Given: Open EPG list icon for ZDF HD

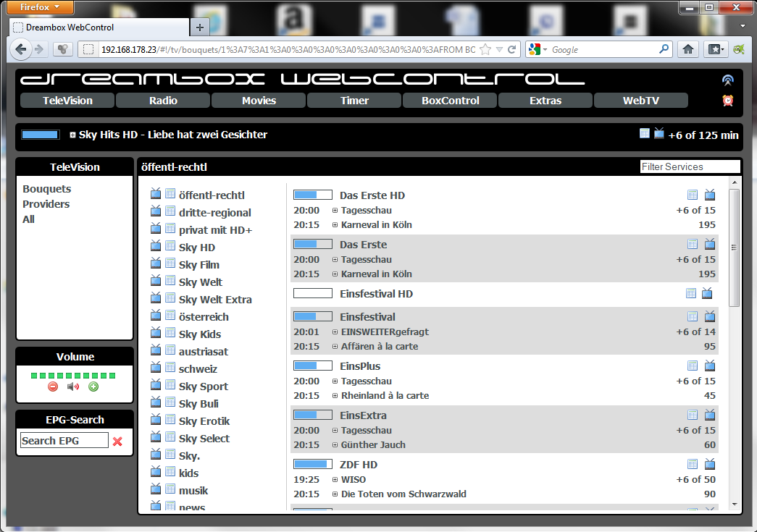Looking at the screenshot, I should tap(693, 464).
